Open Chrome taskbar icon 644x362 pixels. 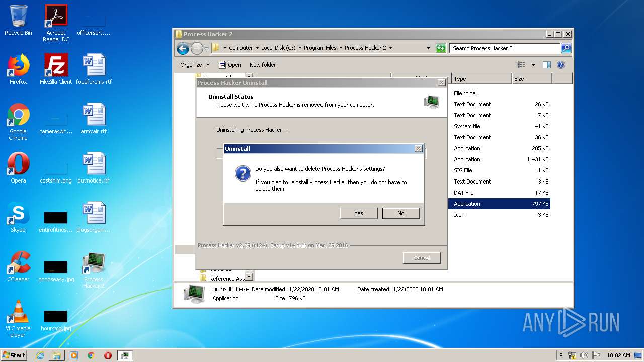(91, 355)
